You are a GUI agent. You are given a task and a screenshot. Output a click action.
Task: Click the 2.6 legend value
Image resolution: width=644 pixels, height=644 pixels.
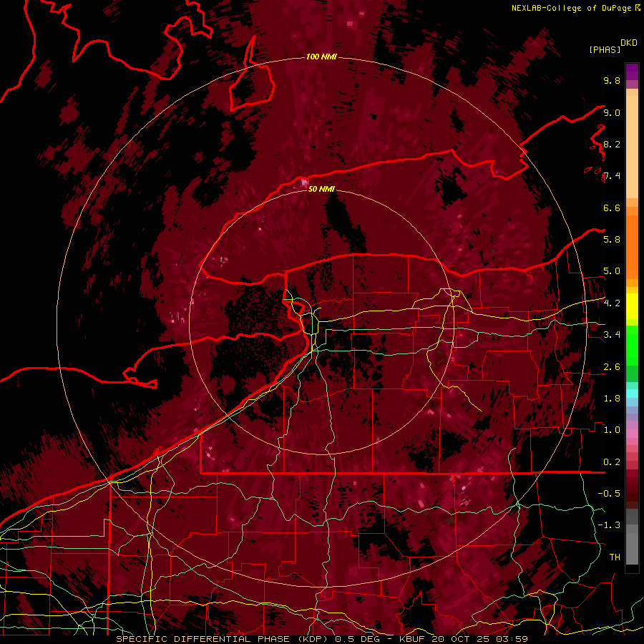(x=612, y=367)
